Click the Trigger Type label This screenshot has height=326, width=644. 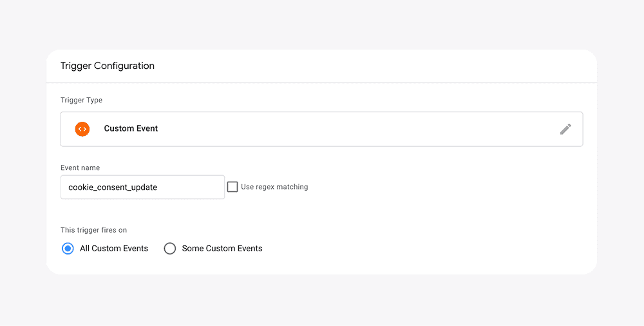coord(81,100)
